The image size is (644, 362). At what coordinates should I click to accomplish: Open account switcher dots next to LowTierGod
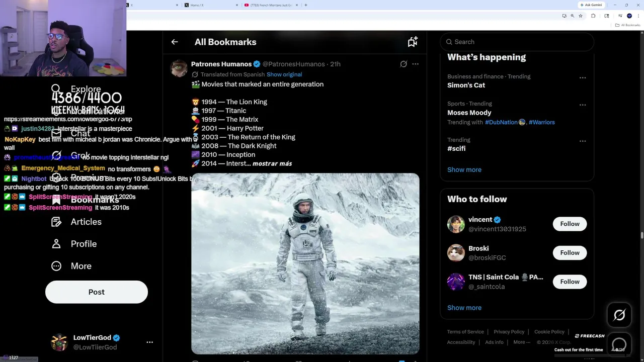[x=149, y=342]
